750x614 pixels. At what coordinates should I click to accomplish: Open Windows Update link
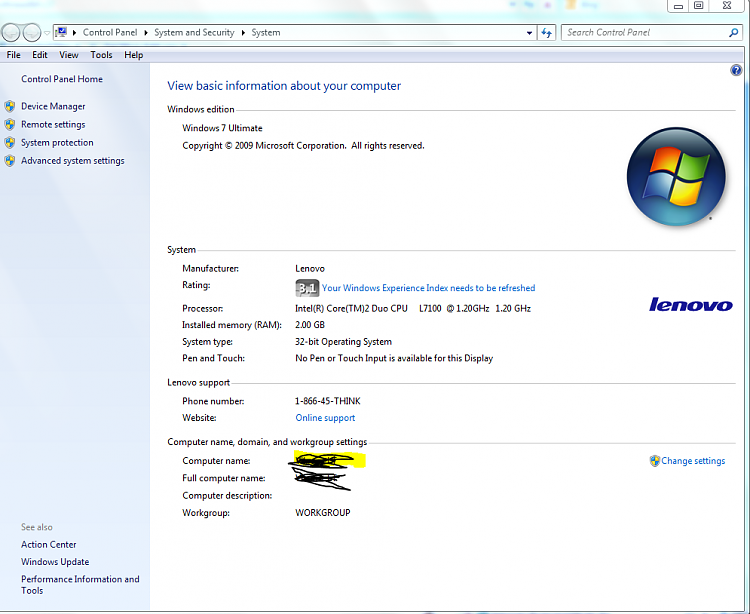pos(55,562)
